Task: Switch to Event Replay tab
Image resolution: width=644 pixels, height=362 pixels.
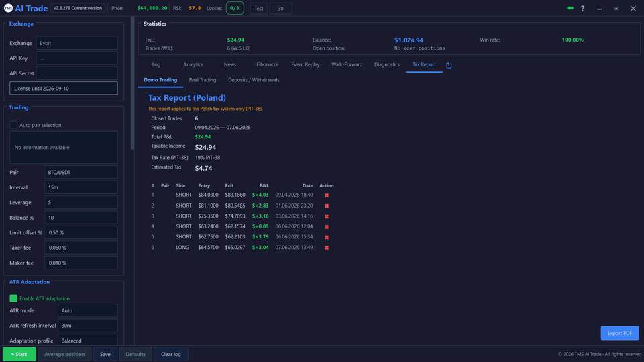Action: pyautogui.click(x=305, y=64)
